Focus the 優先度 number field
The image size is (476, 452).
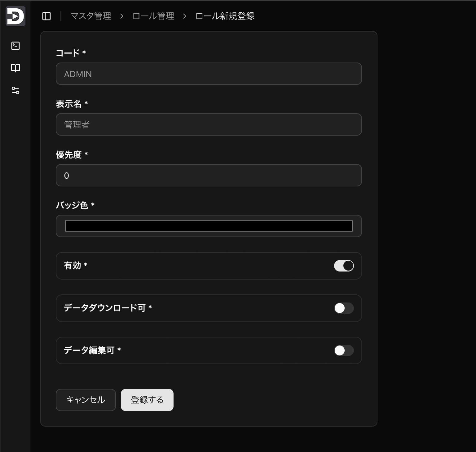click(209, 175)
